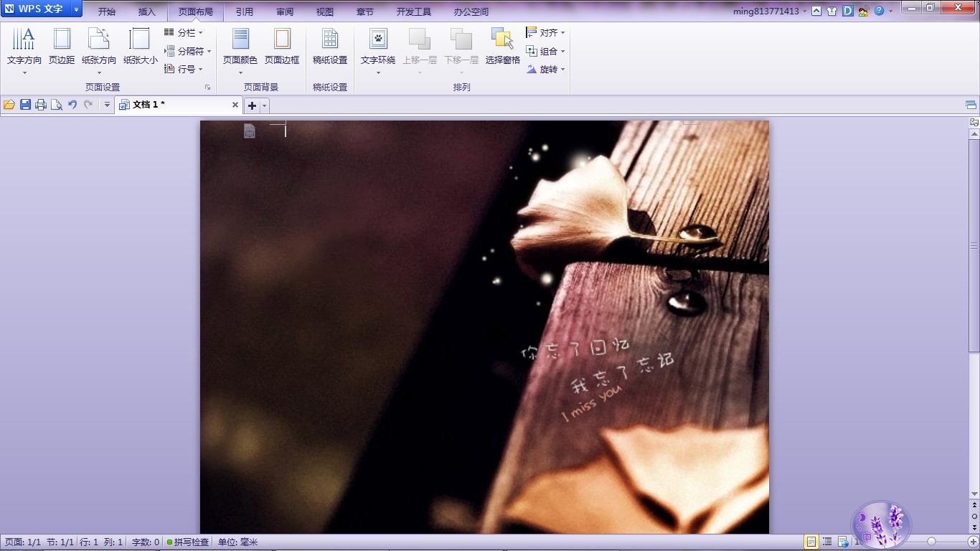Open the 页边距 margins tool
This screenshot has height=551, width=980.
(62, 47)
